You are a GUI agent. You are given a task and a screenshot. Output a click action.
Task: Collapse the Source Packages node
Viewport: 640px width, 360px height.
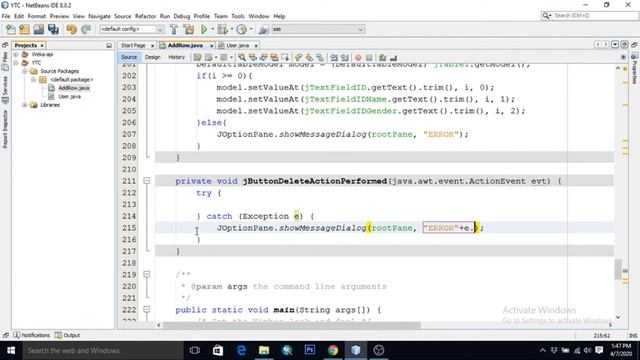click(x=24, y=71)
